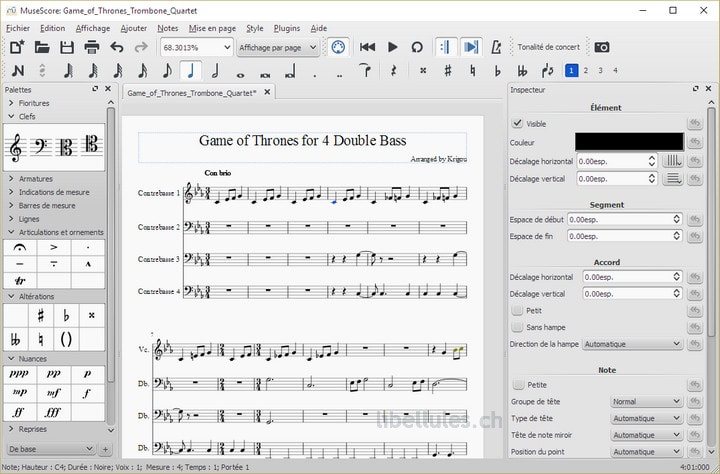Viewport: 720px width, 474px height.
Task: Expand the Barres de mesure palette
Action: coord(11,205)
